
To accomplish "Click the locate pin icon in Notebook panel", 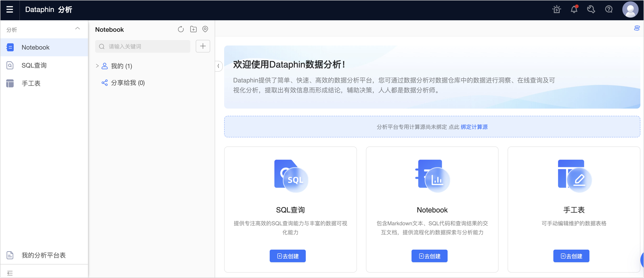I will (x=205, y=29).
